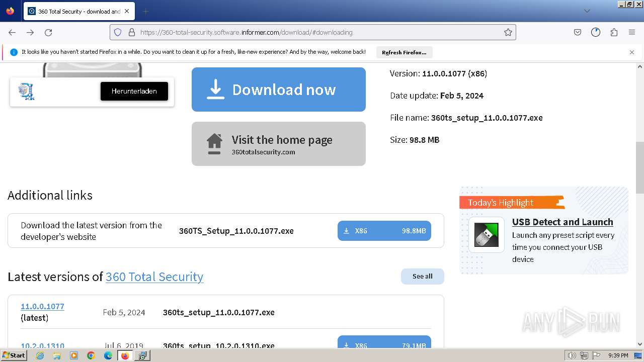Go forward to the next page
The image size is (644, 362).
click(30, 32)
